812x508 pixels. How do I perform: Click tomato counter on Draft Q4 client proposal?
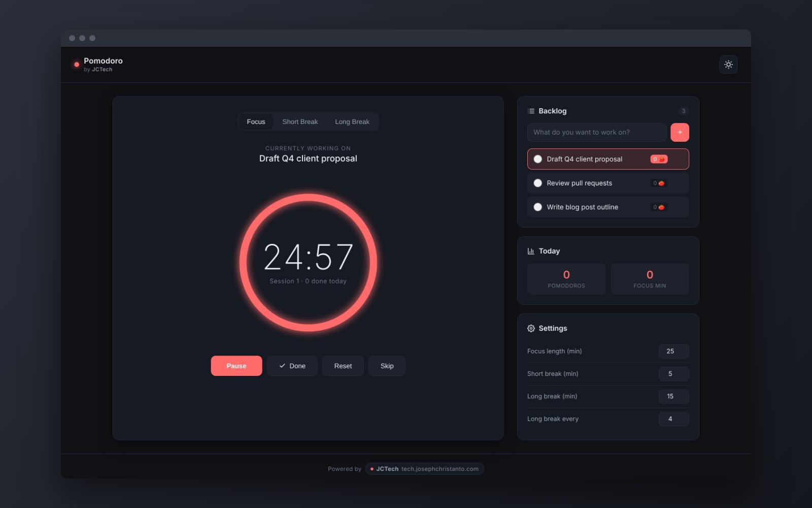click(x=659, y=159)
